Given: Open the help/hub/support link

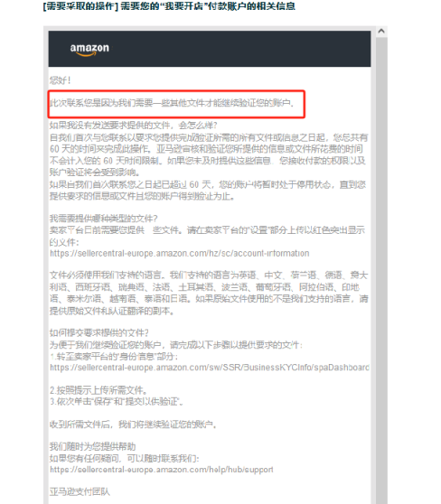Looking at the screenshot, I should (162, 470).
